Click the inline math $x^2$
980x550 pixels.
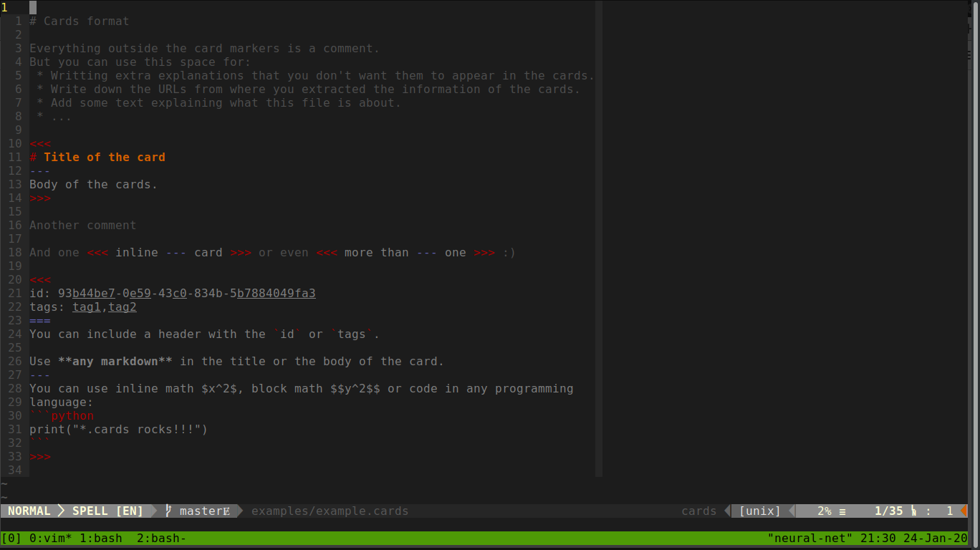218,388
